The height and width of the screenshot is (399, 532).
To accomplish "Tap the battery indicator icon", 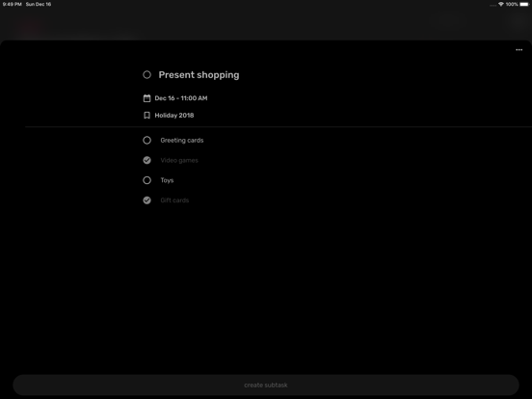I will coord(524,4).
